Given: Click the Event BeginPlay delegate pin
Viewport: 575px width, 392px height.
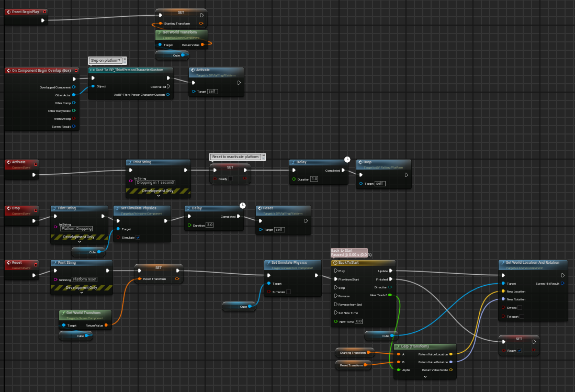Looking at the screenshot, I should (45, 12).
